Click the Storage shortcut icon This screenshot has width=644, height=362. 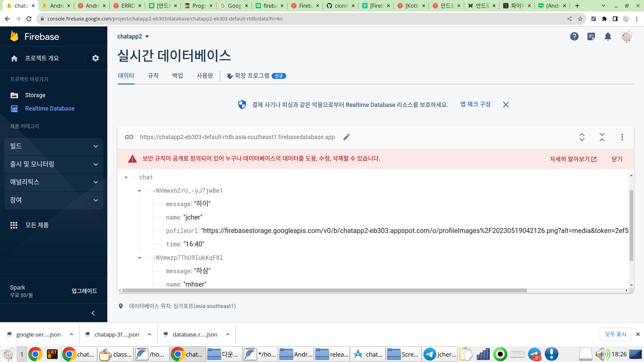pyautogui.click(x=14, y=95)
